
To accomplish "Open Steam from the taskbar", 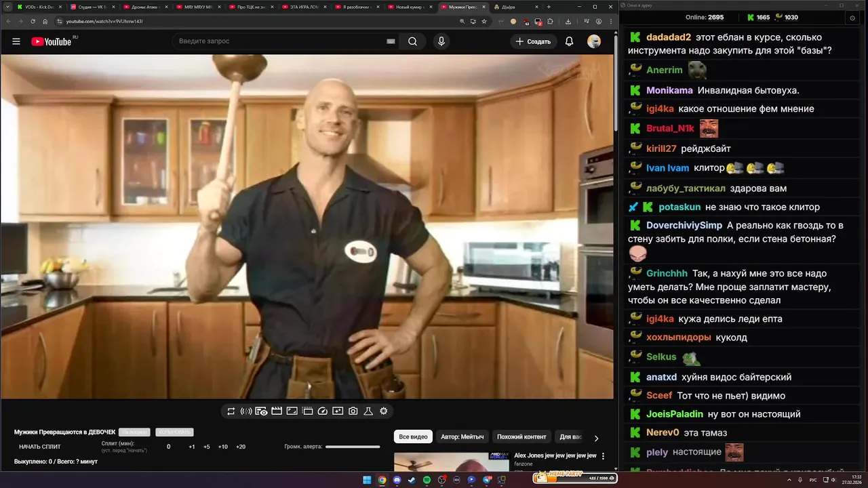I will click(412, 480).
